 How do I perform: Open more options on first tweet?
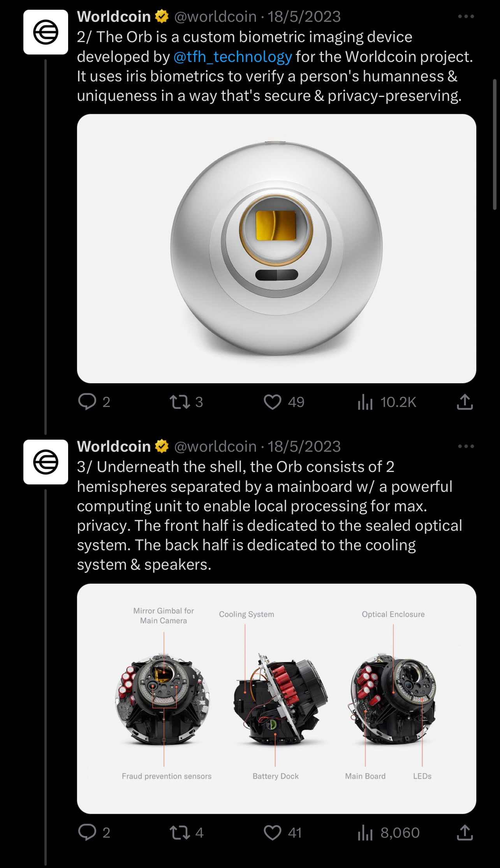pos(466,16)
